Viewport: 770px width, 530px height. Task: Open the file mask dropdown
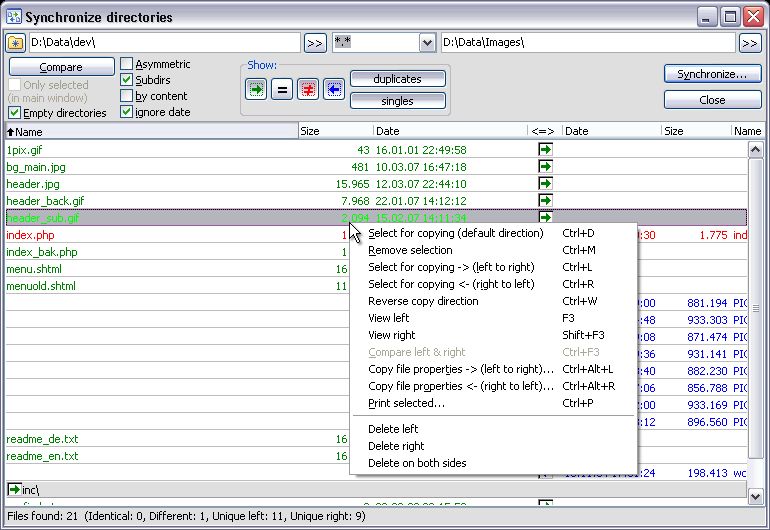428,43
